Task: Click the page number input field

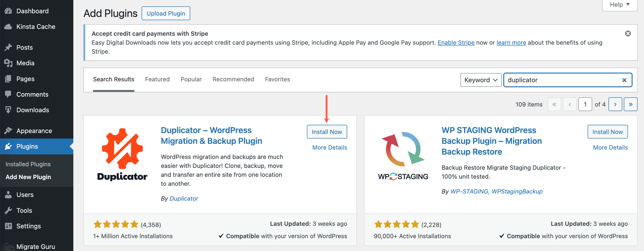Action: (585, 104)
